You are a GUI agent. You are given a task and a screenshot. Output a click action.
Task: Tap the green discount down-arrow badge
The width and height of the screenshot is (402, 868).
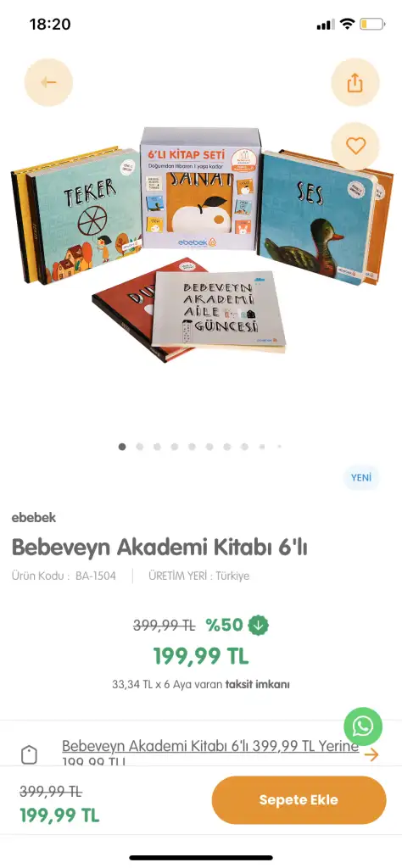[x=258, y=625]
